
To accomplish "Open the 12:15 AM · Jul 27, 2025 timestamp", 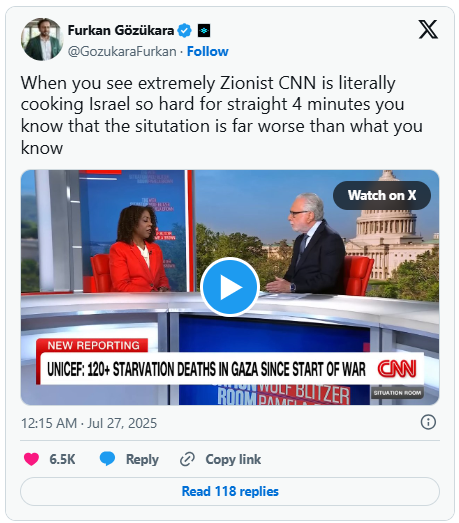I will [x=89, y=423].
